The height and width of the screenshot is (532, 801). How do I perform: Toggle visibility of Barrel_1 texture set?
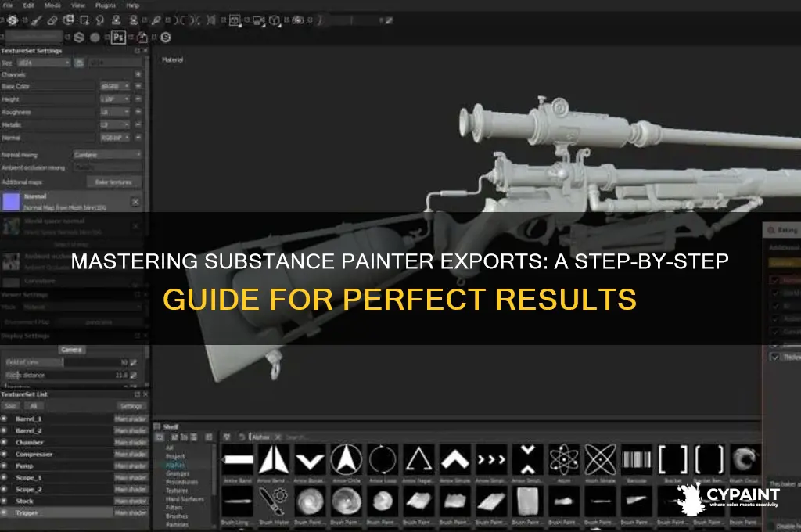[4, 419]
